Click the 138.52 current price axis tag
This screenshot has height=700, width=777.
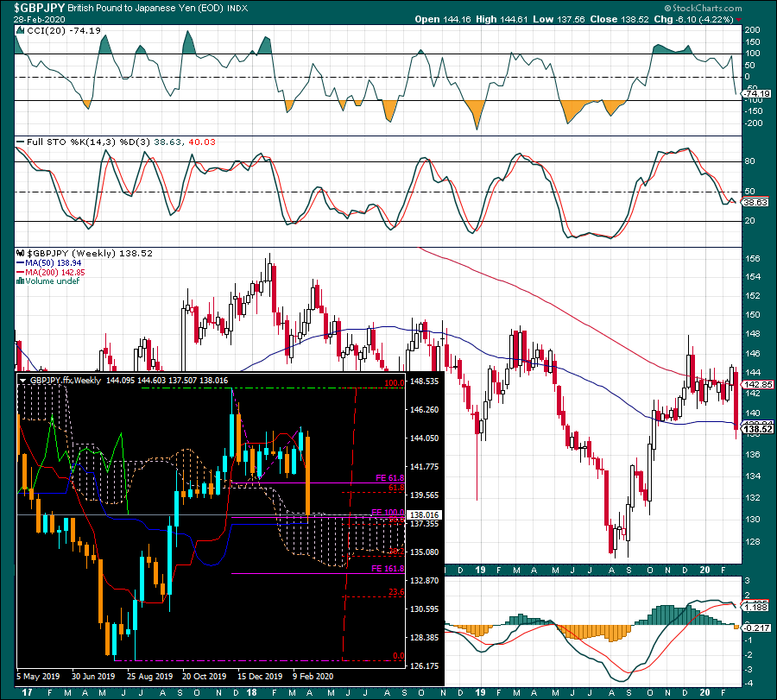click(758, 429)
